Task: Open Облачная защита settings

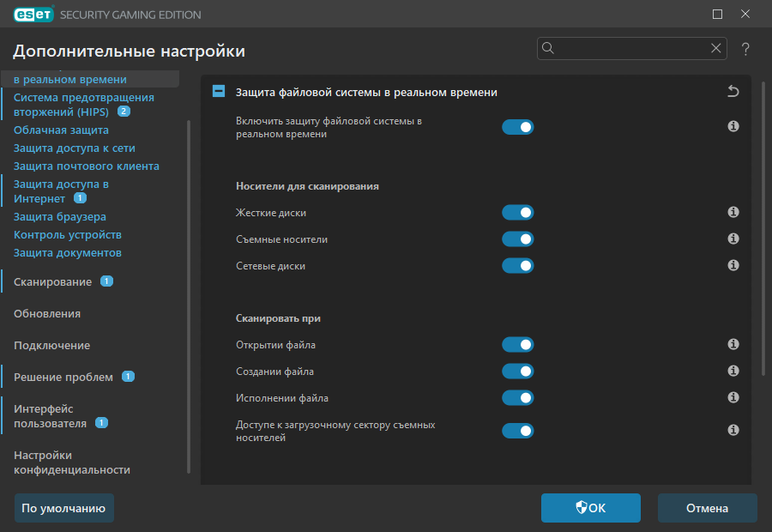Action: tap(61, 130)
